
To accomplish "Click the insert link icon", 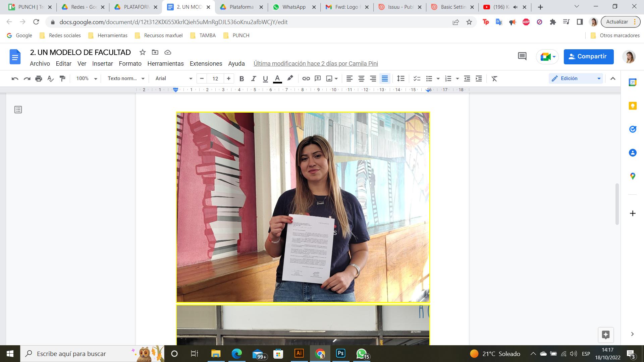I will (x=306, y=78).
